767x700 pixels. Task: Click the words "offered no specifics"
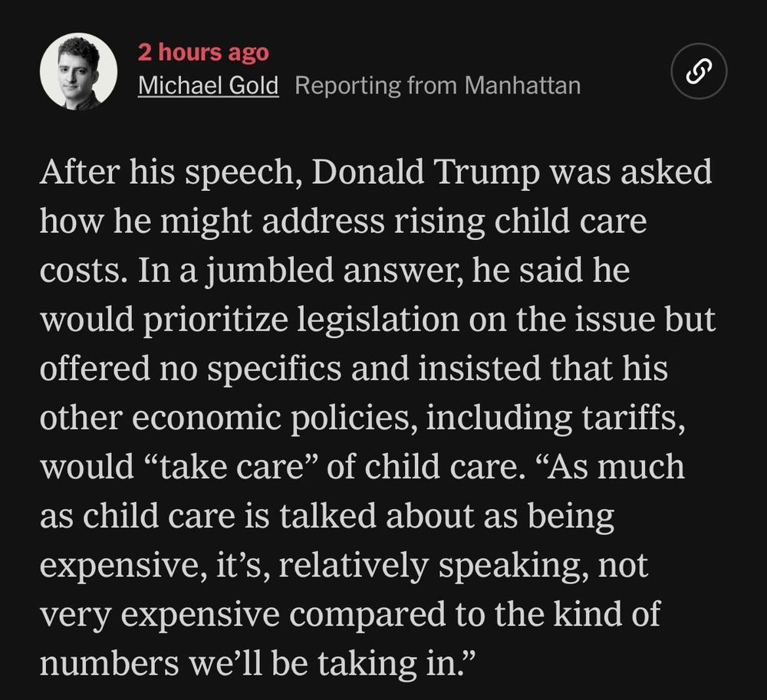tap(190, 368)
